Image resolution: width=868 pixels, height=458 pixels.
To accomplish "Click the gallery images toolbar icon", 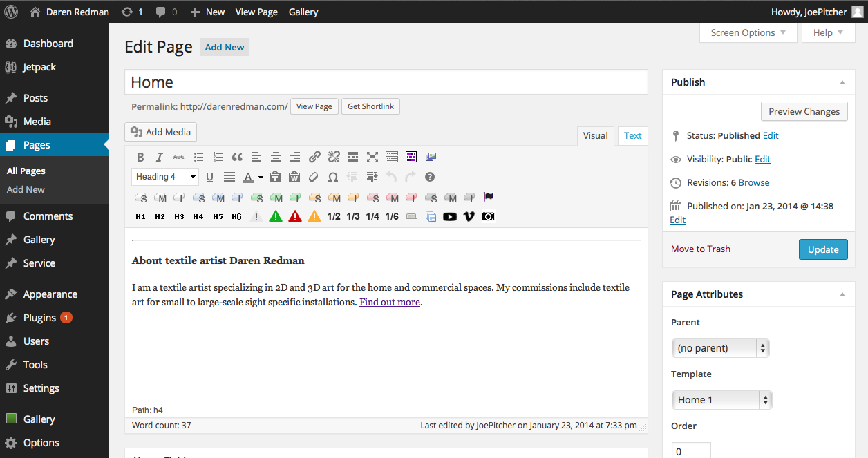I will [x=431, y=157].
